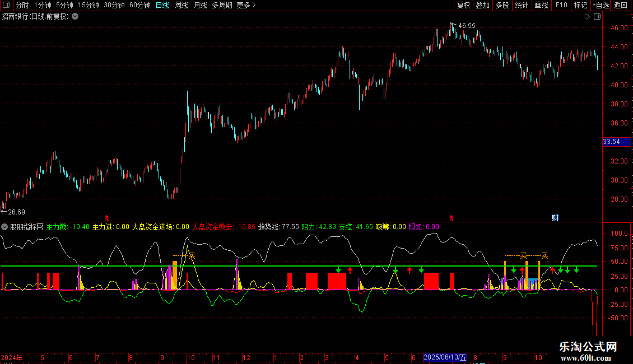Screen dimensions: 633x364
Task: Click the 趋势线: 77.55 value
Action: pyautogui.click(x=278, y=227)
